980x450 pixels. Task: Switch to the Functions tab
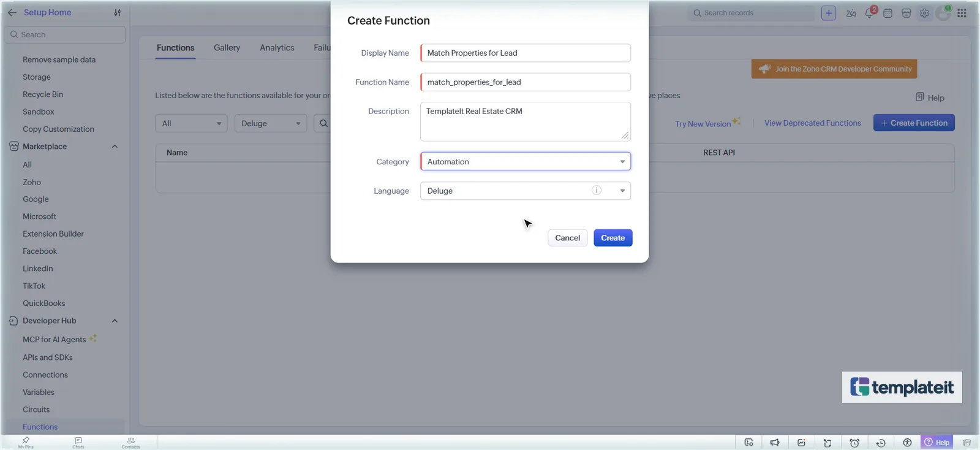(175, 48)
